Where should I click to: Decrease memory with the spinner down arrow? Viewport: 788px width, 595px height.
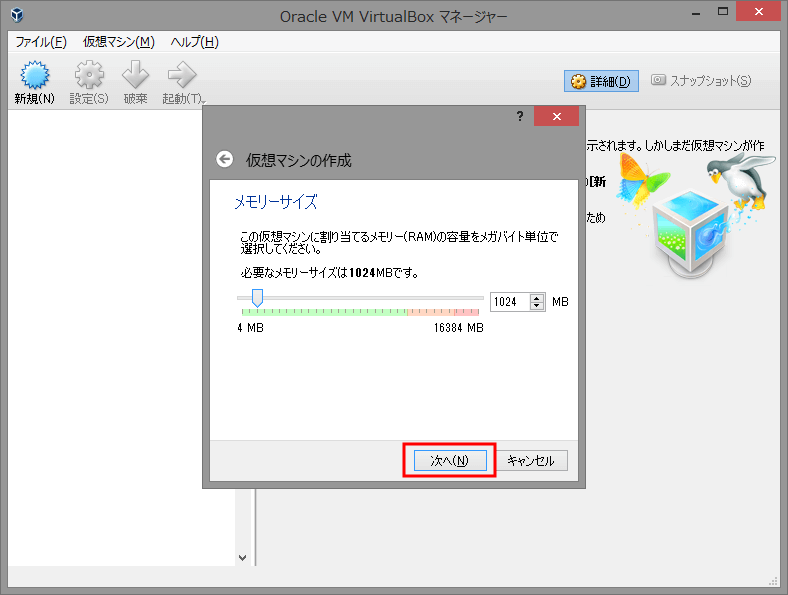tap(537, 306)
